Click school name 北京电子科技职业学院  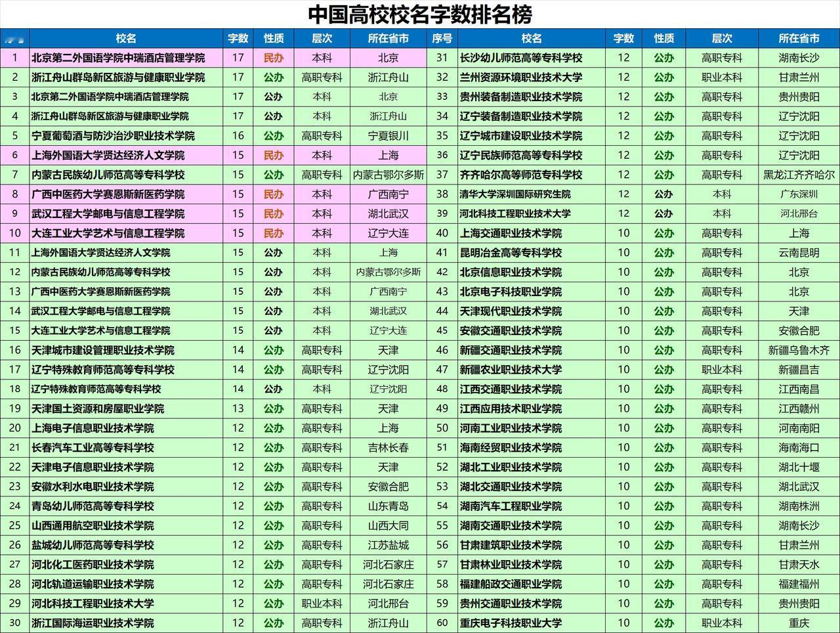pyautogui.click(x=511, y=292)
